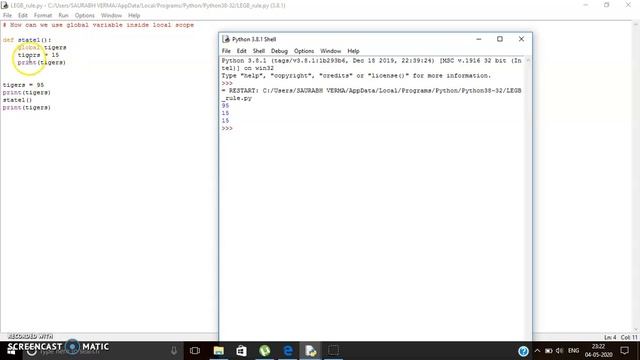Image resolution: width=640 pixels, height=360 pixels.
Task: Click the battery icon in system tray
Action: pos(549,351)
